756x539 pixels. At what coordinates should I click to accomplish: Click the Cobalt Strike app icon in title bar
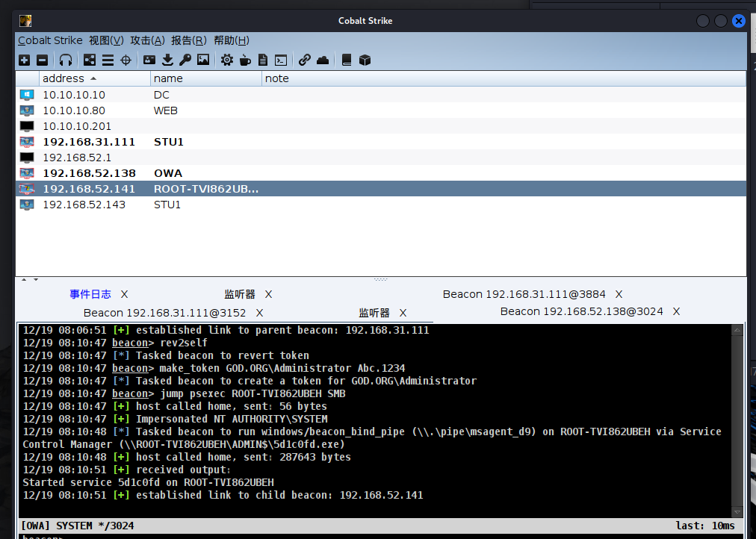25,21
